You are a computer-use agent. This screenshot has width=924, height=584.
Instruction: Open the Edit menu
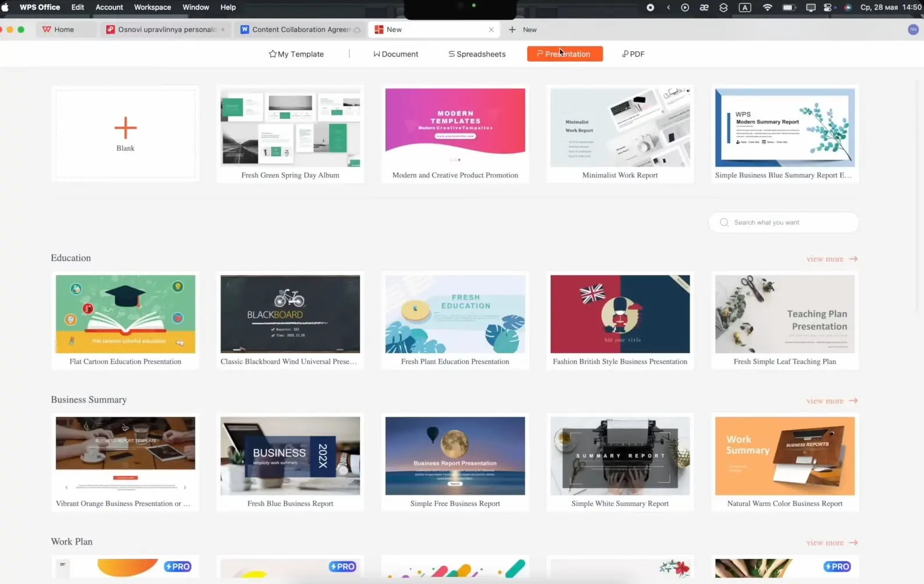[x=77, y=7]
